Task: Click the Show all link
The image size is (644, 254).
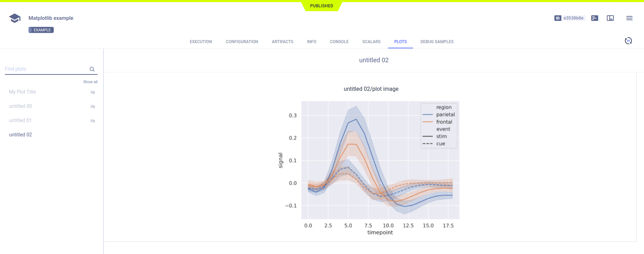Action: 90,82
